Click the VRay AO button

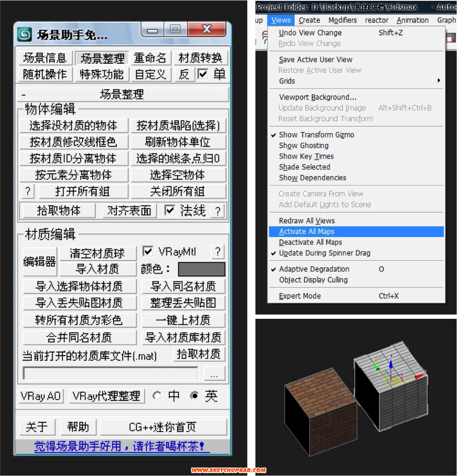41,396
